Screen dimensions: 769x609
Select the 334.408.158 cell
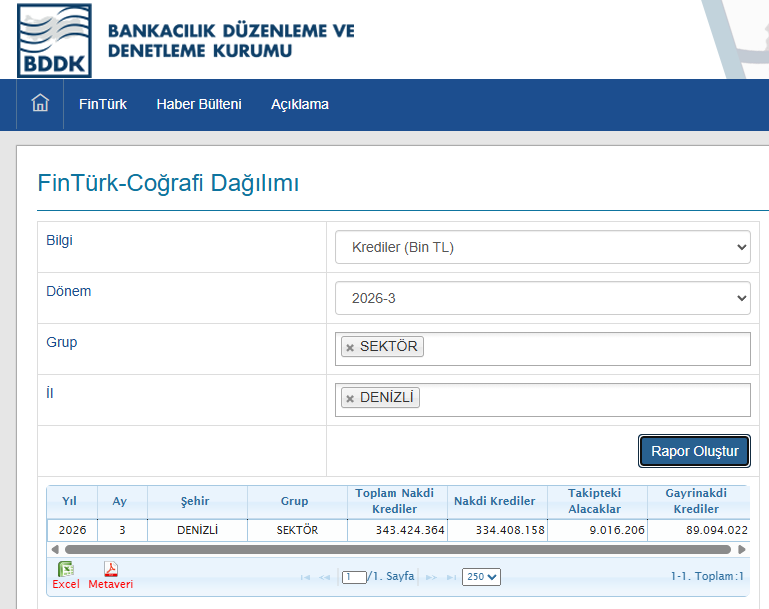pyautogui.click(x=497, y=530)
